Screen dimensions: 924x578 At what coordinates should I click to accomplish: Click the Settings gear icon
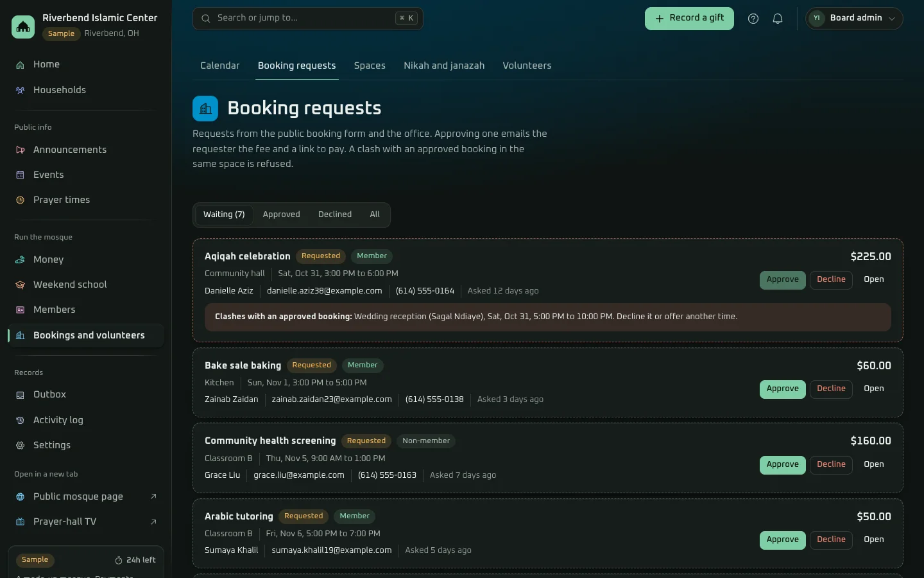20,446
